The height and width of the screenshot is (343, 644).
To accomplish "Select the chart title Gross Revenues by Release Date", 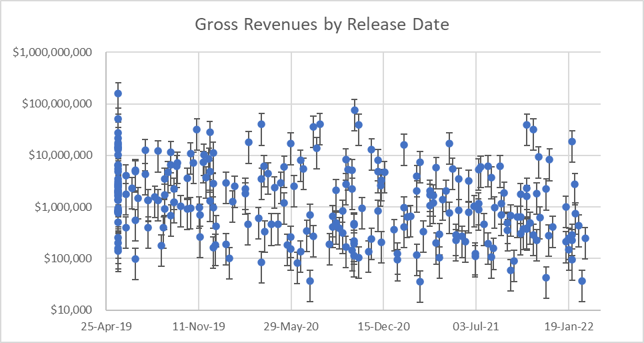I will (x=321, y=25).
